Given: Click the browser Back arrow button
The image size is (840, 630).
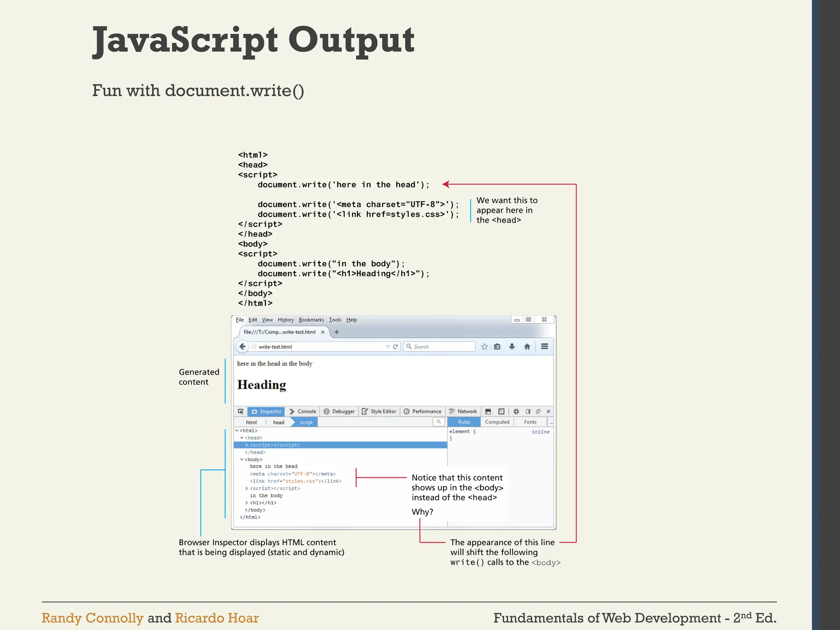Looking at the screenshot, I should (242, 347).
